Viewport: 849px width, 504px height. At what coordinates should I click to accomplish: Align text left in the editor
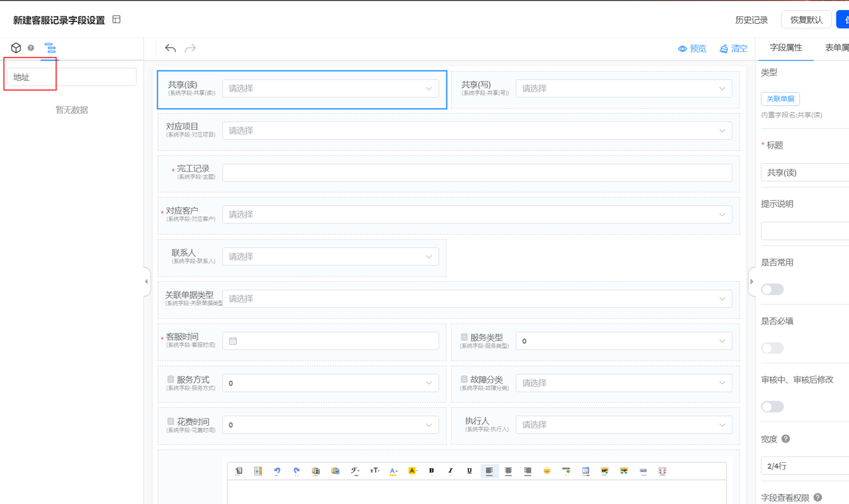click(x=489, y=471)
